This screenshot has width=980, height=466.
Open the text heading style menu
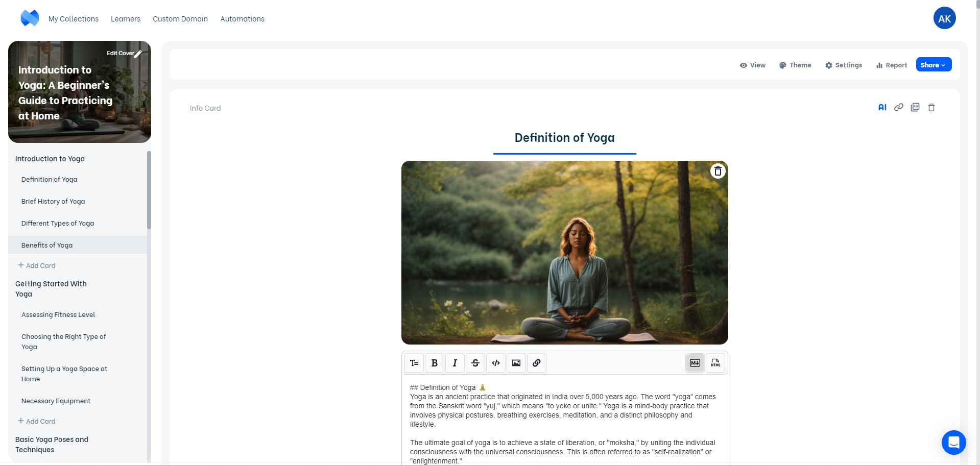click(414, 363)
